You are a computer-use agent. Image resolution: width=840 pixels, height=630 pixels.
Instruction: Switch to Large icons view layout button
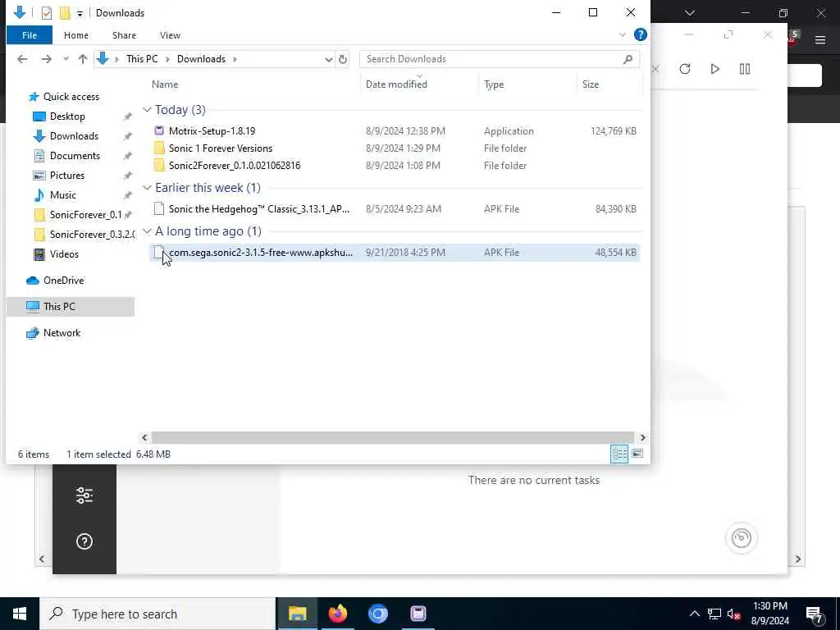(x=637, y=454)
